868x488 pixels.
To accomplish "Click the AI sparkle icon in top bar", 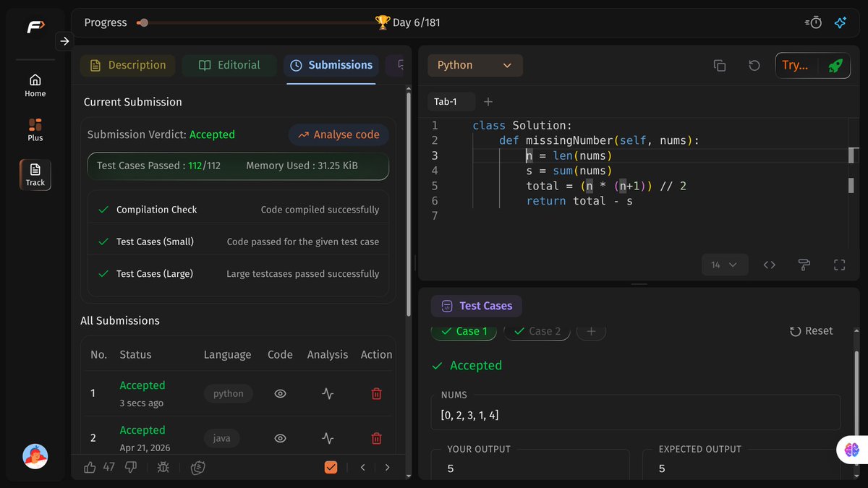I will click(841, 22).
